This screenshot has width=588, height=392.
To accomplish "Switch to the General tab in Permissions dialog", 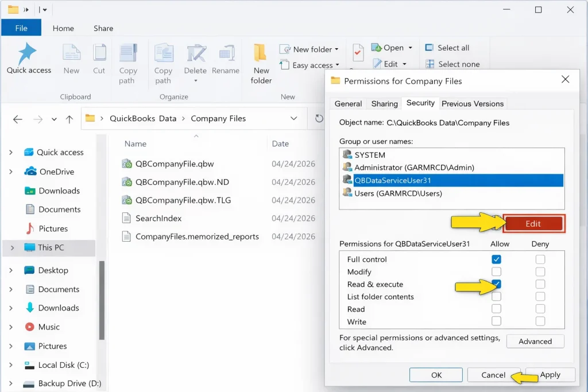I will [348, 104].
